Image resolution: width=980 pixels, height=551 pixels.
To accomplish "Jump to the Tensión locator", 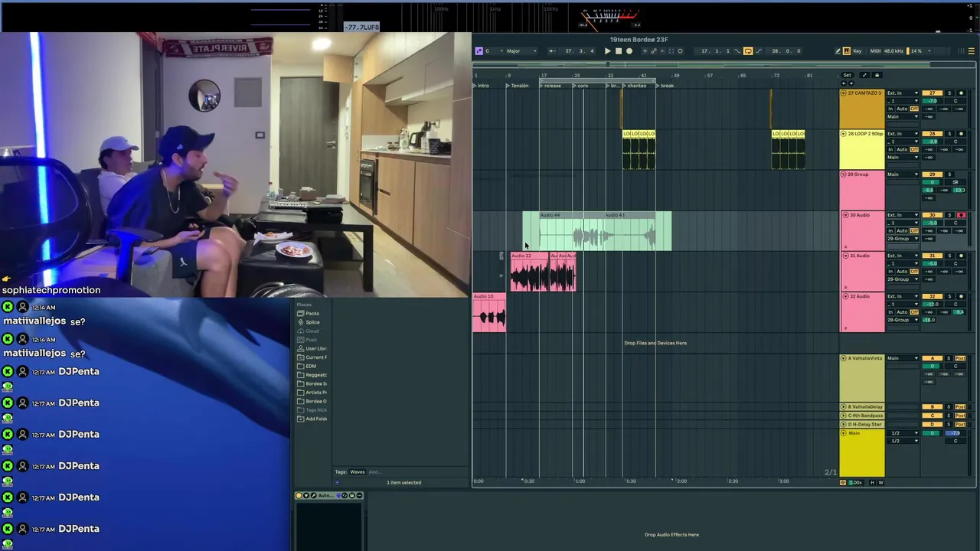I will [x=518, y=86].
